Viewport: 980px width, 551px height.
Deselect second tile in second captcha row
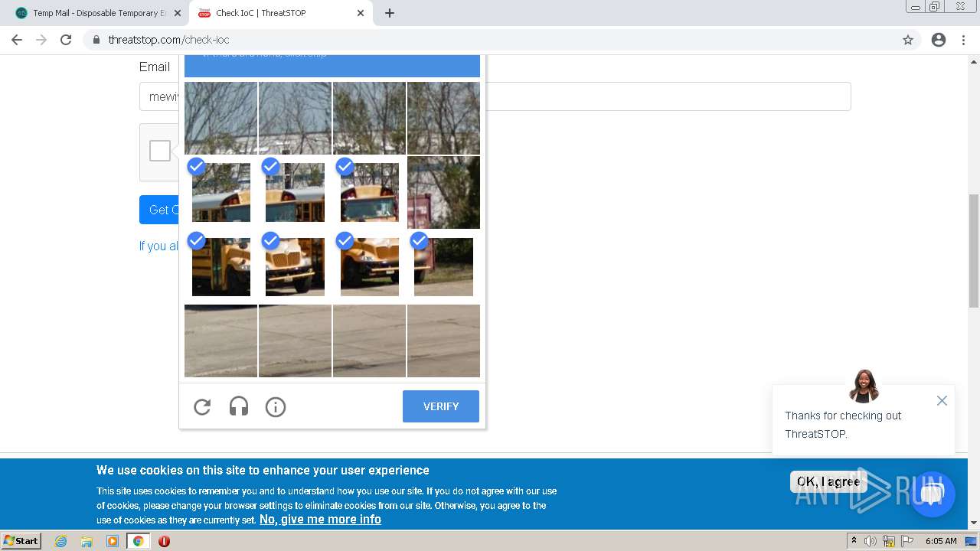point(295,192)
